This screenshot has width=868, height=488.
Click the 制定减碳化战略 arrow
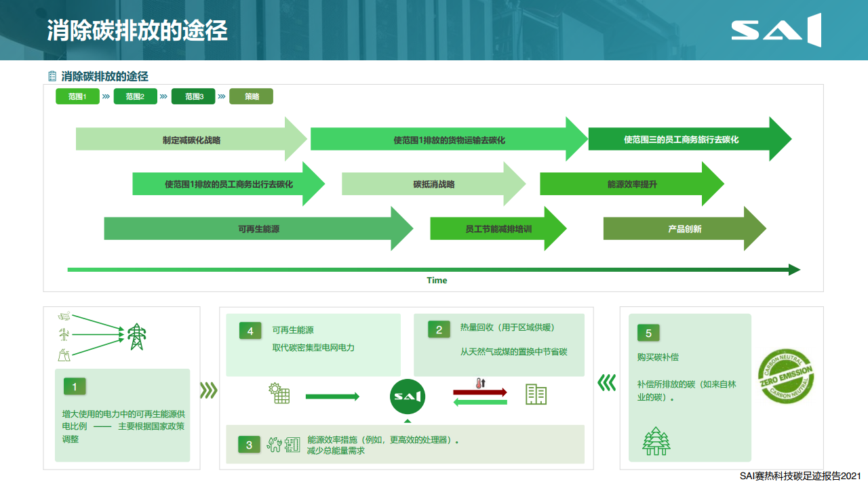point(191,139)
